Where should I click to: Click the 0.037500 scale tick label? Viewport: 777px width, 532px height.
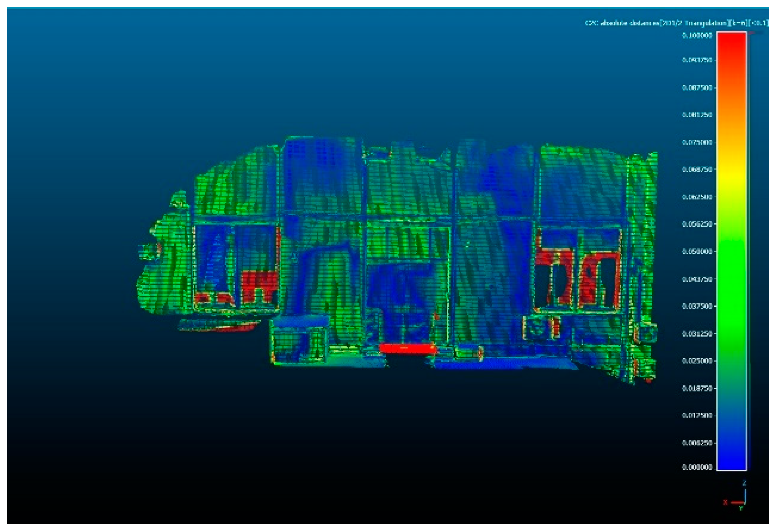(x=697, y=306)
